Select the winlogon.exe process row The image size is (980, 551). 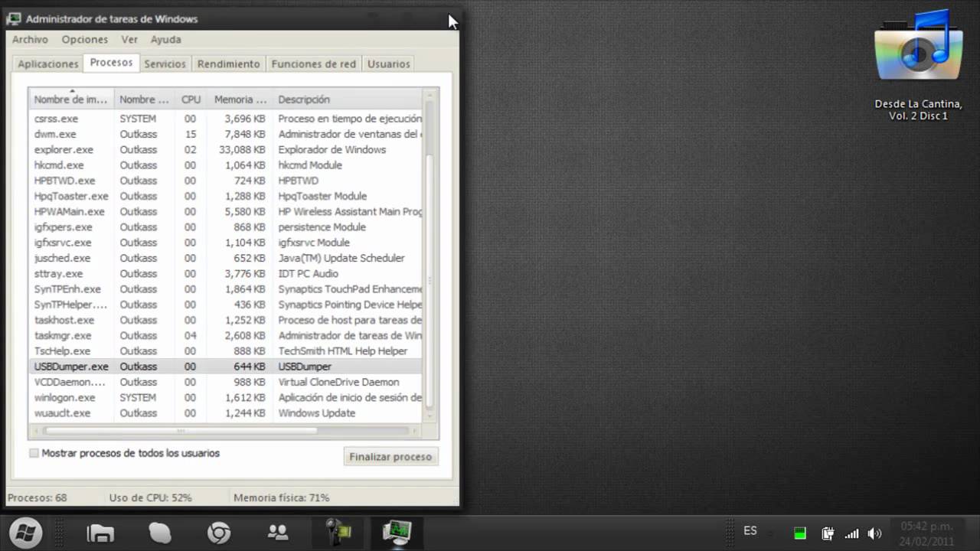pyautogui.click(x=226, y=397)
